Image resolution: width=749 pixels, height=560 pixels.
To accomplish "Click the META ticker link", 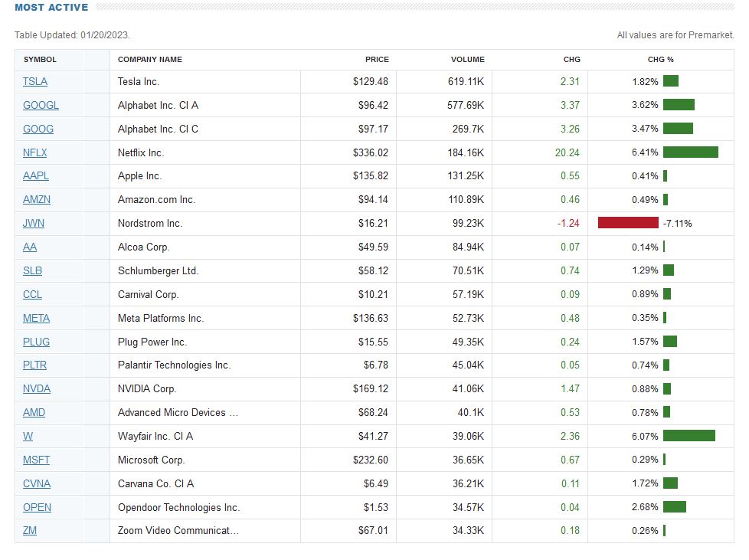I will tap(36, 318).
